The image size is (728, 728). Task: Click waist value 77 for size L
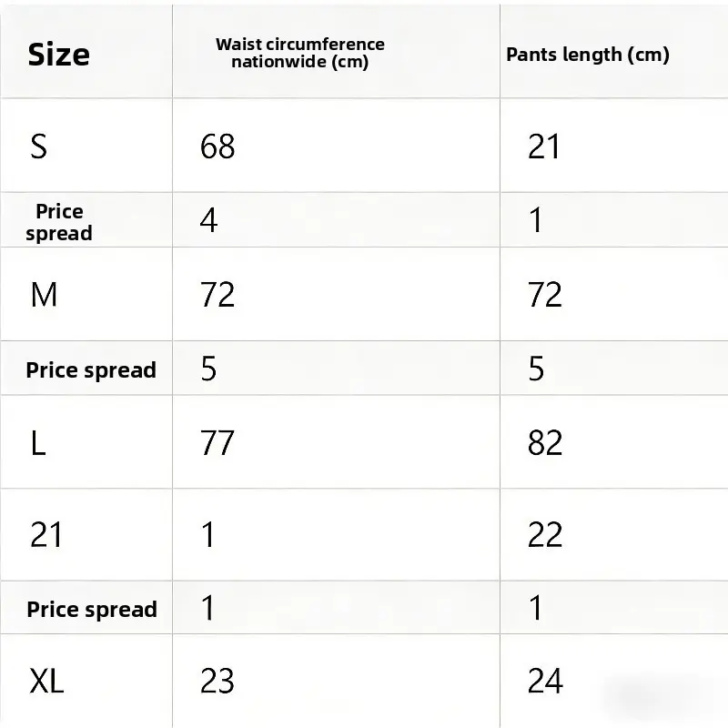tap(217, 443)
